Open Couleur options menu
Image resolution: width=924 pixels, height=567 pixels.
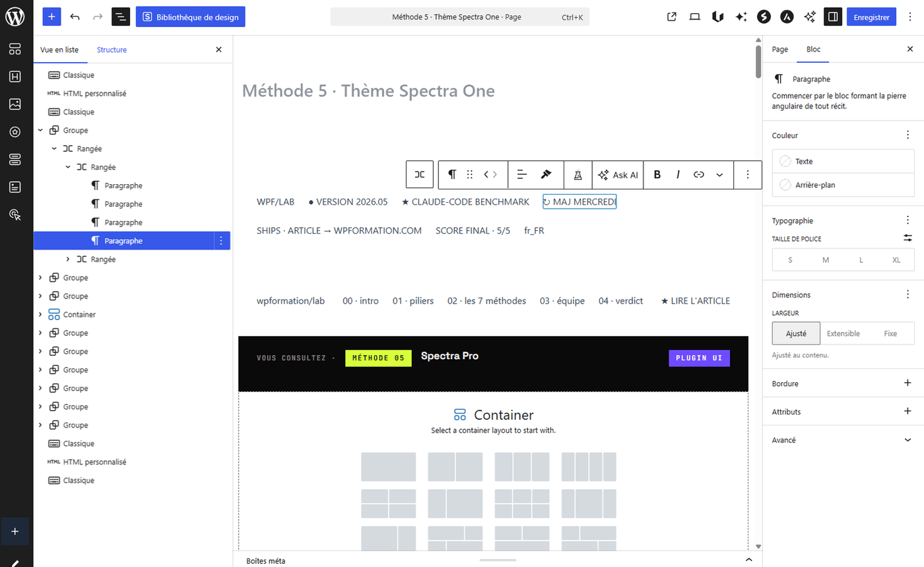tap(907, 135)
